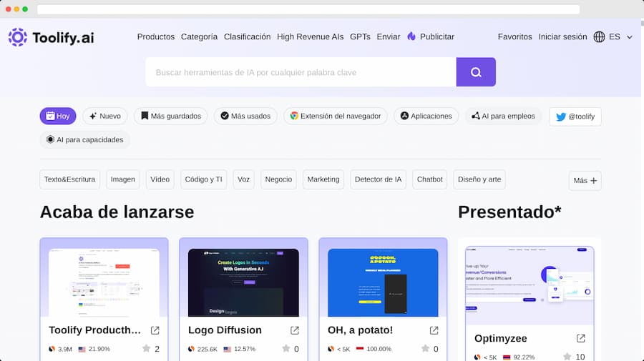Expand the ES language dropdown arrow
The width and height of the screenshot is (644, 361).
629,37
